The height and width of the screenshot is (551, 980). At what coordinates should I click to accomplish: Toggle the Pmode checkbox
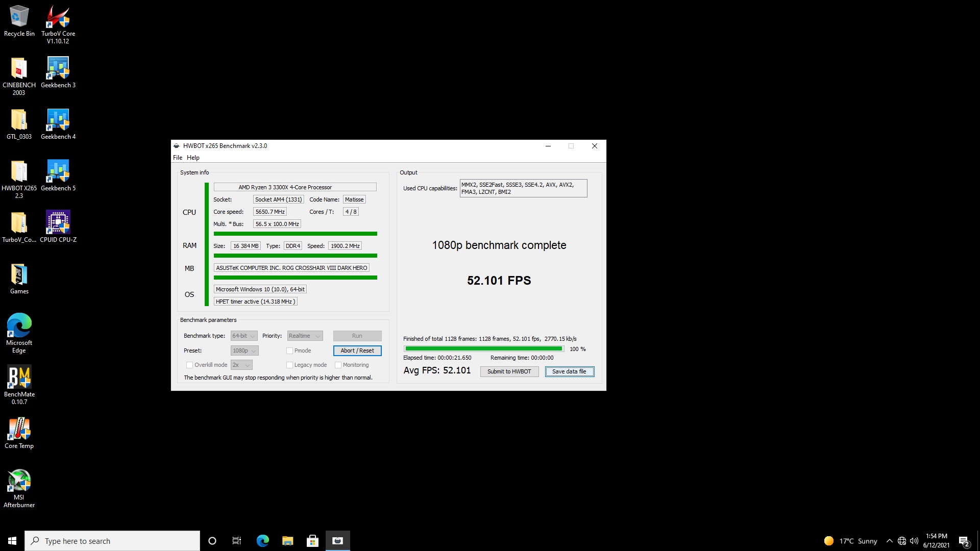pyautogui.click(x=289, y=350)
